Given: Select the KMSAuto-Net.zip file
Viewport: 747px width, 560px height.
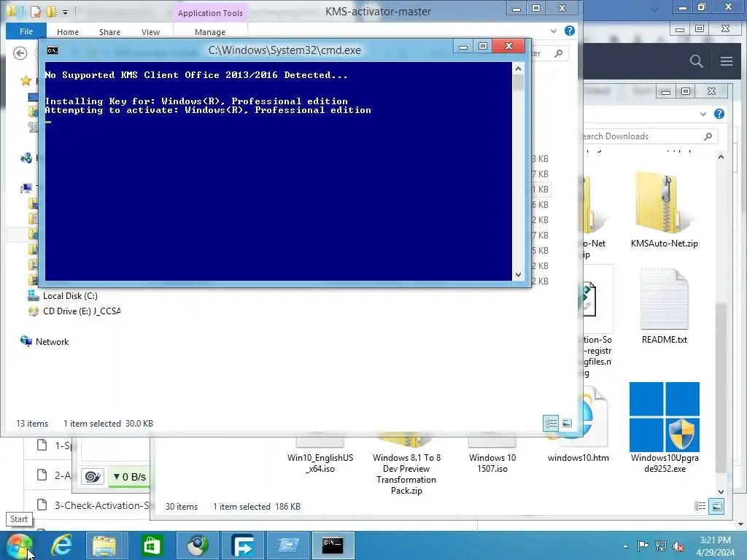Looking at the screenshot, I should 664,209.
